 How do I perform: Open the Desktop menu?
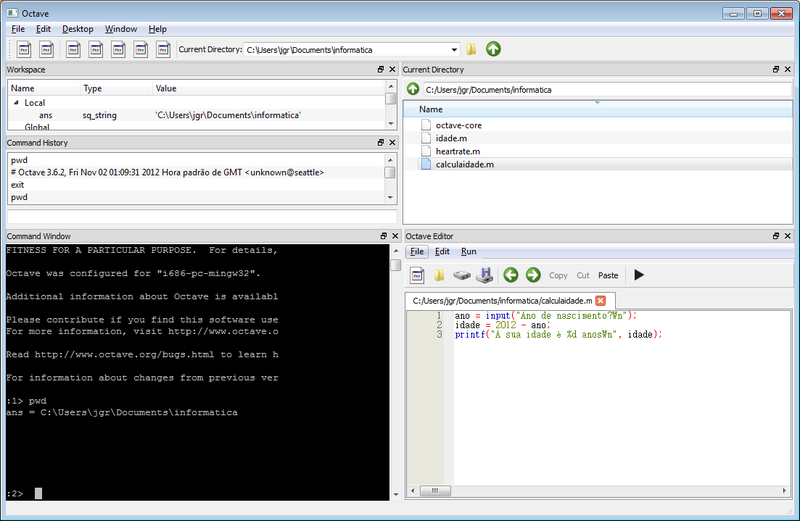[78, 29]
